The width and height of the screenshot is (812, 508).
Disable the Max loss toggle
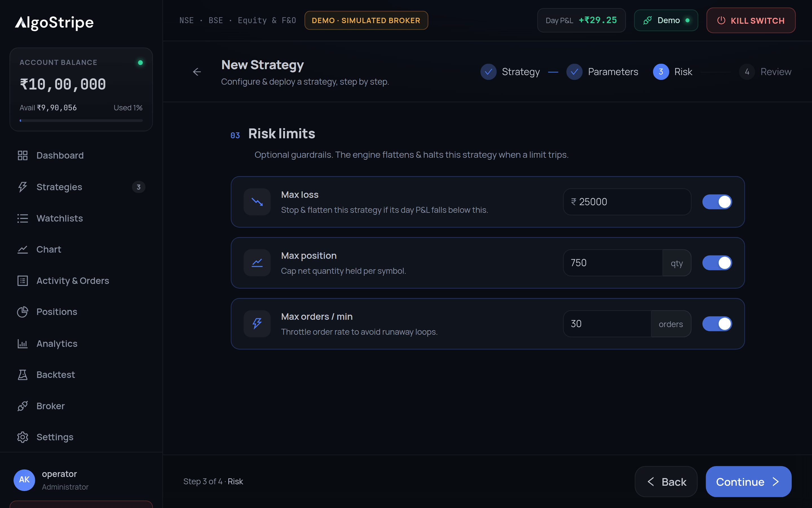717,202
